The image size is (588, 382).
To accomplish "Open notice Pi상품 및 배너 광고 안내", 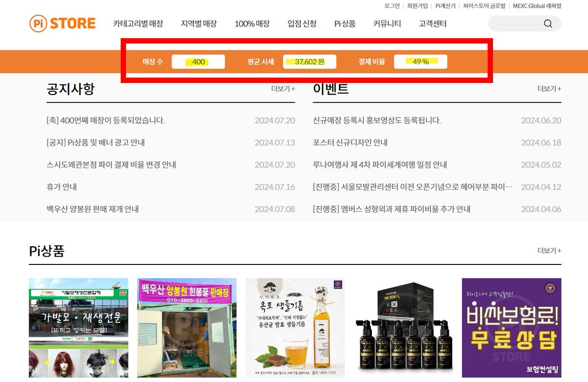I will click(x=96, y=143).
